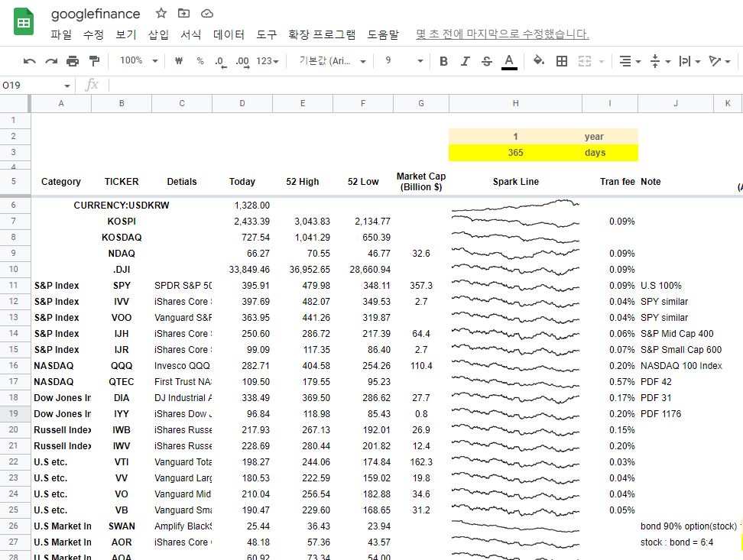
Task: Toggle bold formatting
Action: tap(443, 61)
